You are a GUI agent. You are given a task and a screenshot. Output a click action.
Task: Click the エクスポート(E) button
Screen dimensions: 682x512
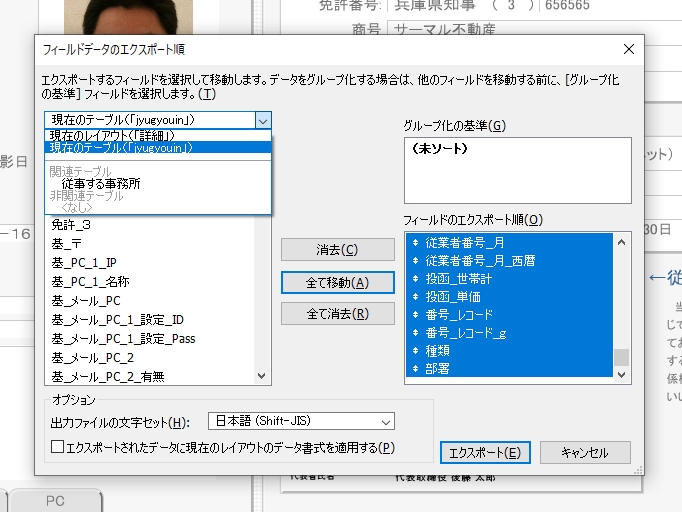(x=485, y=453)
